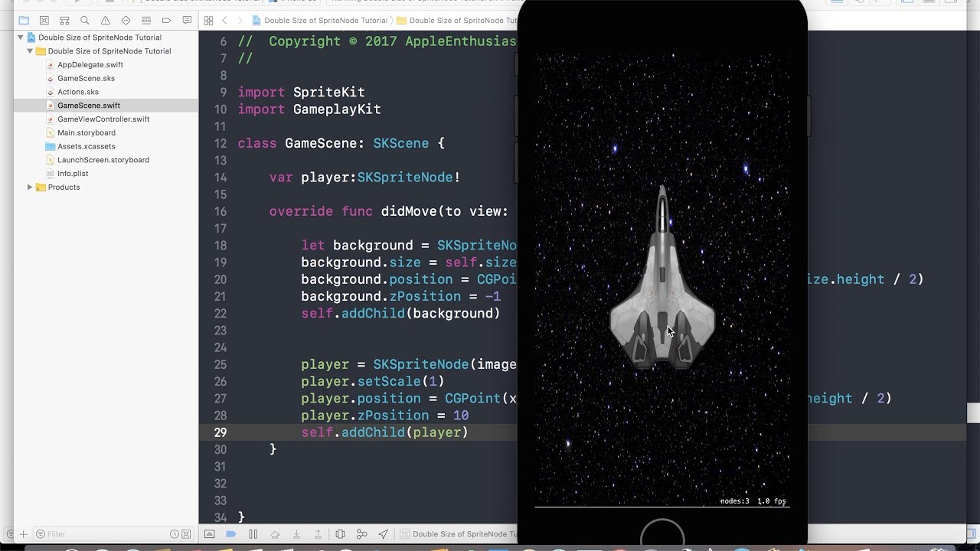Image resolution: width=980 pixels, height=551 pixels.
Task: Open the Report navigator speech-bubble icon
Action: 186,21
